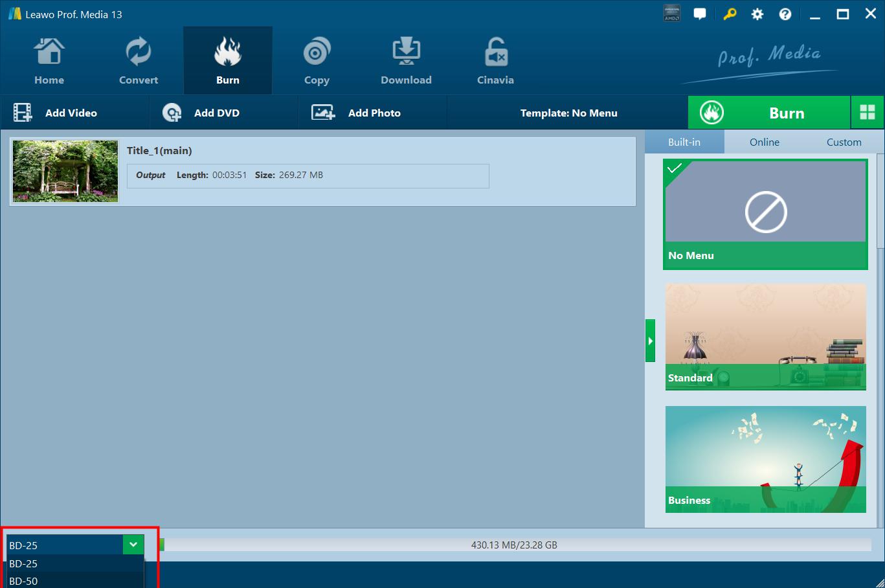
Task: Collapse the template panel with green arrow
Action: pyautogui.click(x=650, y=341)
